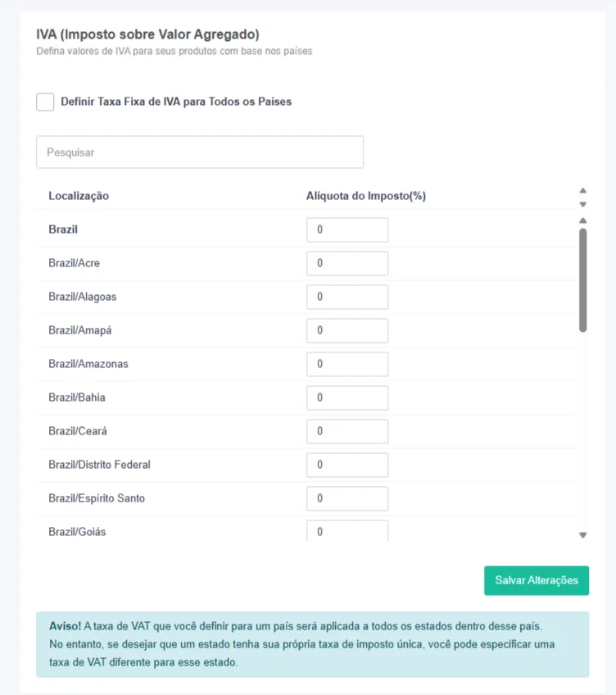The width and height of the screenshot is (616, 695).
Task: Click the Localização column header
Action: pyautogui.click(x=79, y=196)
